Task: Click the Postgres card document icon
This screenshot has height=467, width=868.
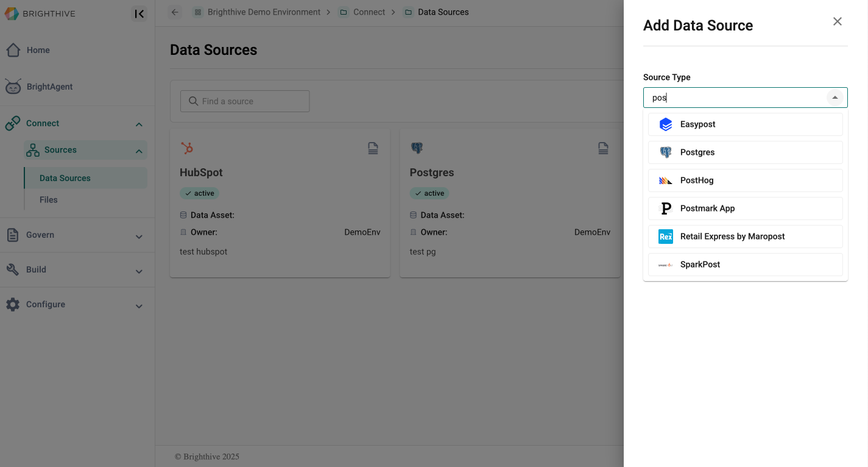Action: [603, 148]
